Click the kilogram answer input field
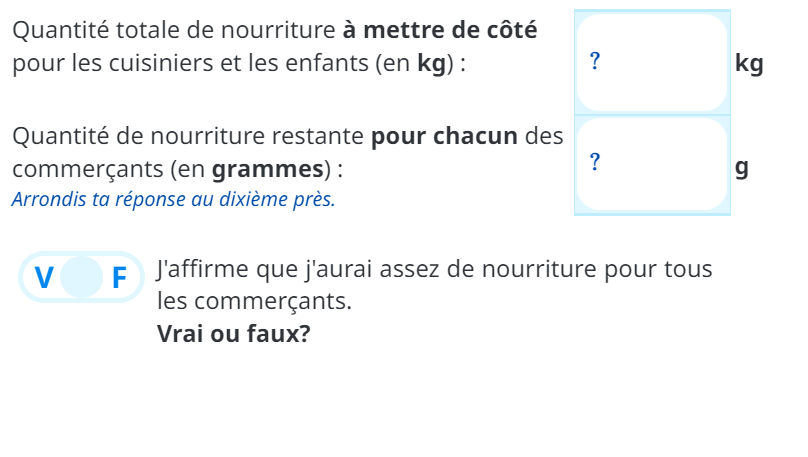The height and width of the screenshot is (457, 808). (x=652, y=62)
